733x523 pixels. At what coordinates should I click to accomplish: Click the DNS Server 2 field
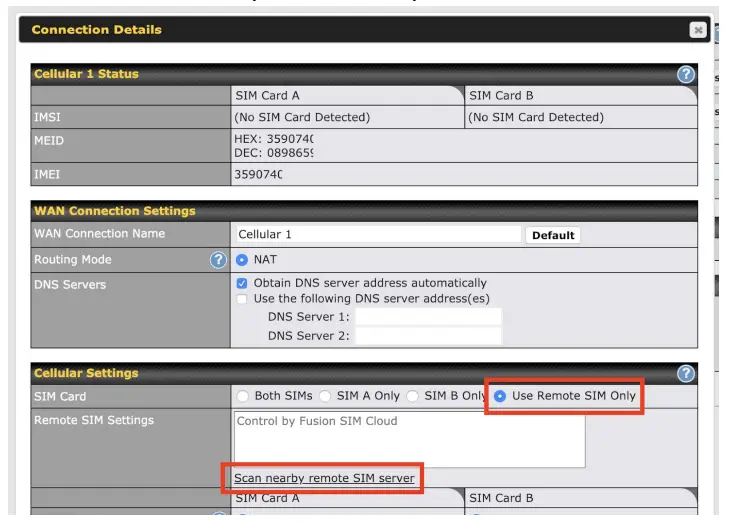[428, 336]
